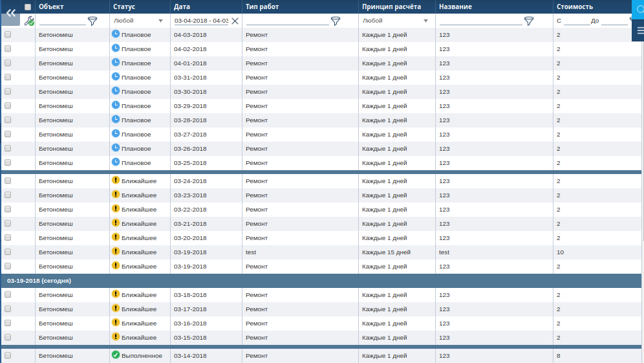The width and height of the screenshot is (644, 363).
Task: Sort by the Дата column header
Action: pyautogui.click(x=182, y=6)
